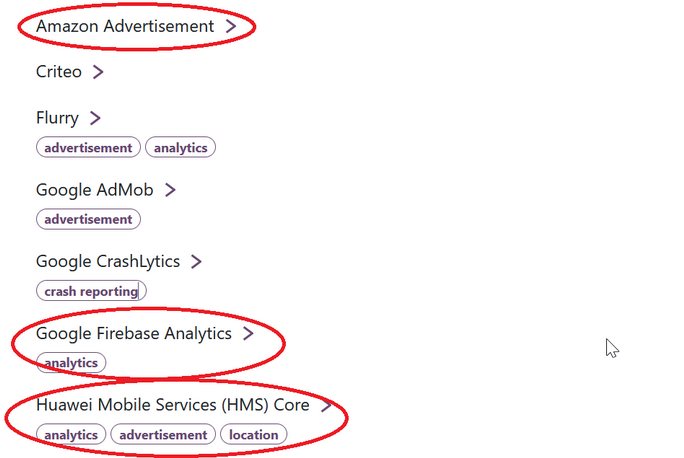Image resolution: width=684 pixels, height=458 pixels.
Task: Select the analytics tag under Flurry
Action: [180, 147]
